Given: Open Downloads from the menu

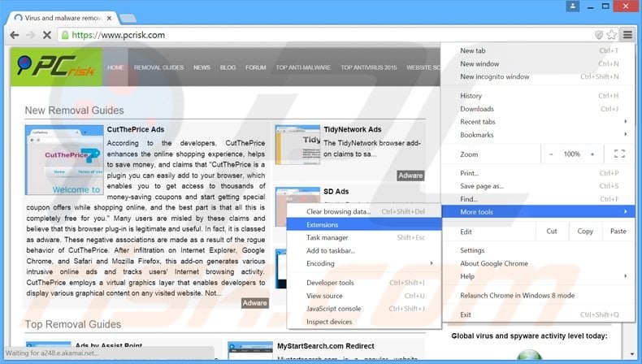Looking at the screenshot, I should click(539, 109).
